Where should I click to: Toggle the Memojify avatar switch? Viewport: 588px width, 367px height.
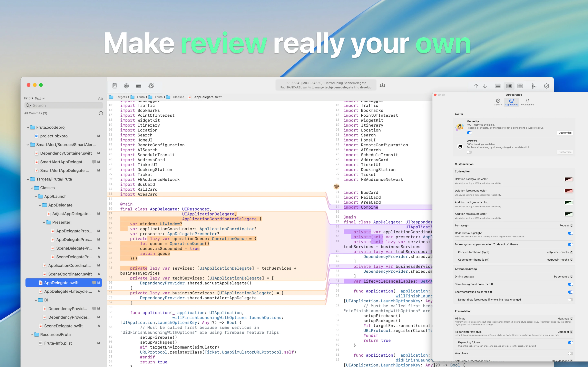(x=469, y=133)
